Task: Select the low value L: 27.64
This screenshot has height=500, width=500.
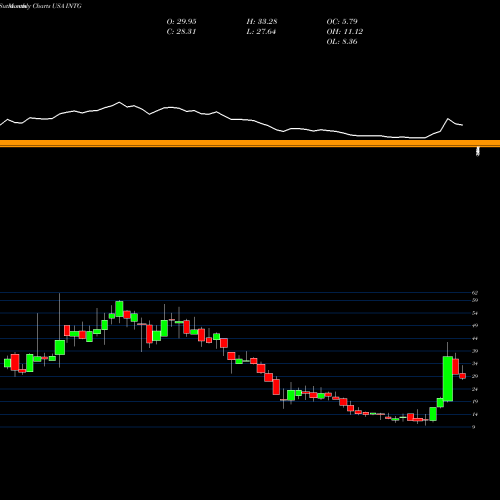Action: click(261, 32)
